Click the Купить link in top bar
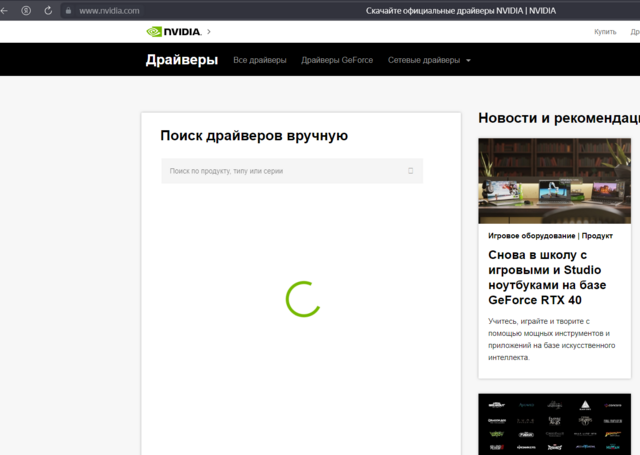 [605, 32]
